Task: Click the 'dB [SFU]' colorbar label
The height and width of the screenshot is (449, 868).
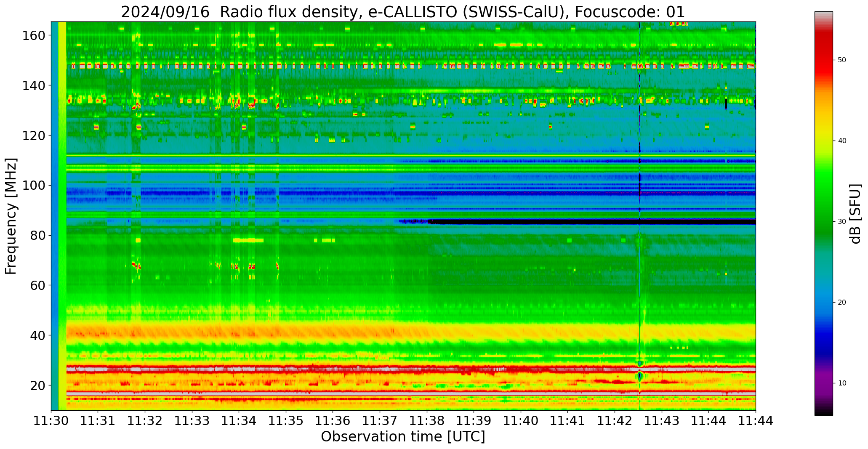Action: 855,213
